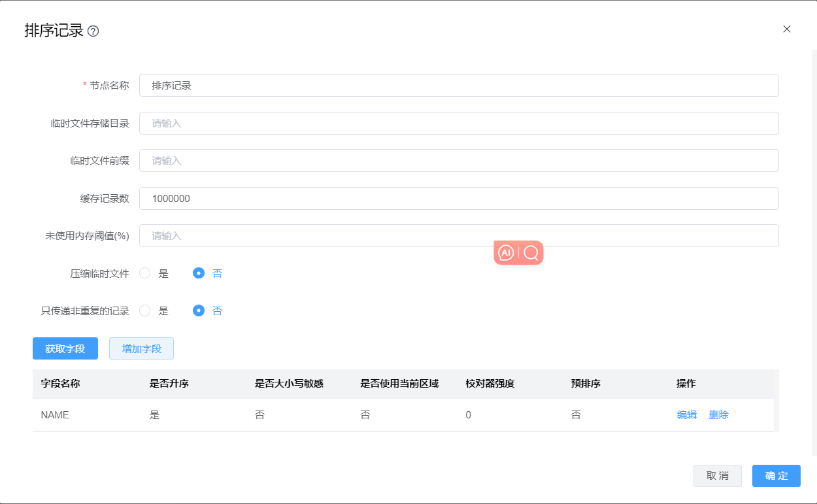Click the 获取字段 button
Screen dimensions: 817x504
point(65,348)
